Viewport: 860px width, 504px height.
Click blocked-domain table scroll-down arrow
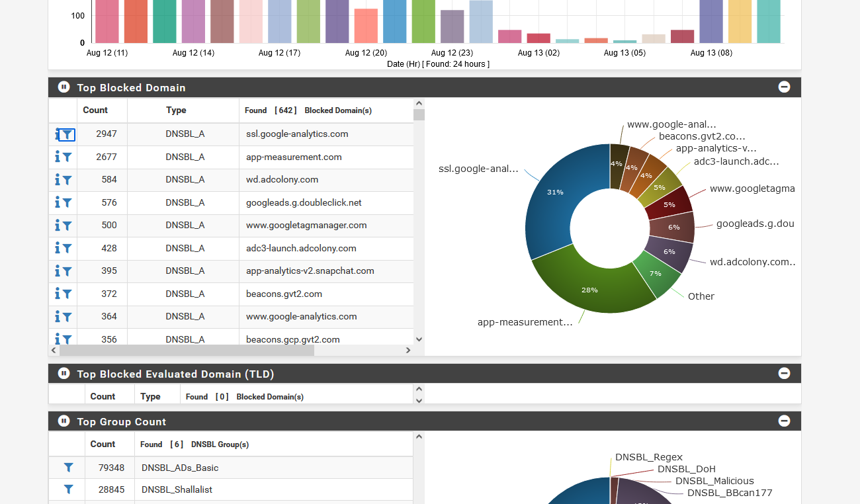click(419, 339)
